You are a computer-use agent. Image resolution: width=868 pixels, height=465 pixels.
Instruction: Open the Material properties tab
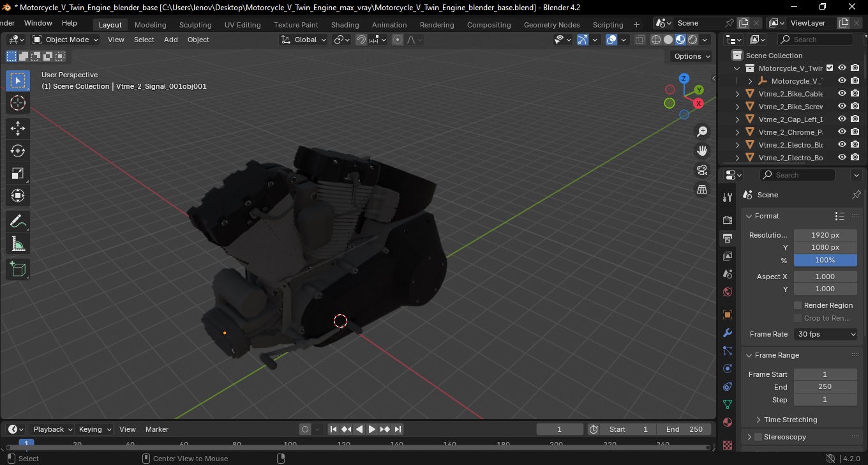728,422
